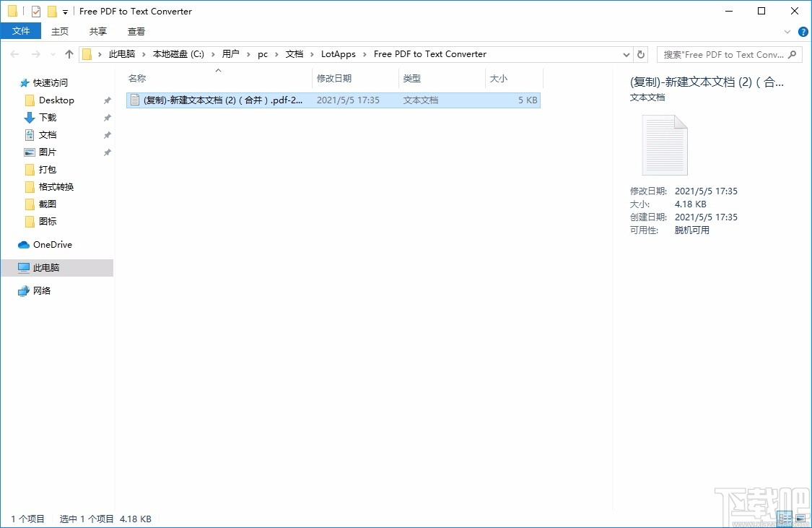Open 网络 from the navigation pane
Screen dimensions: 812x528
[x=42, y=290]
